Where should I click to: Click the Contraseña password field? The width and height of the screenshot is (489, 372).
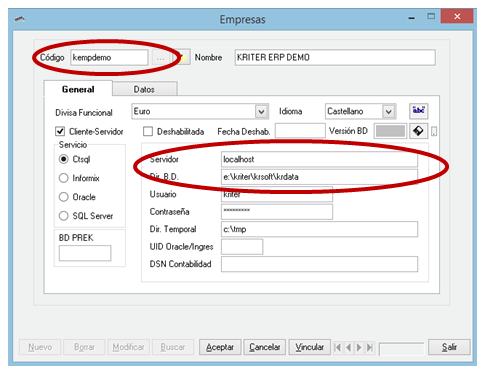(277, 211)
